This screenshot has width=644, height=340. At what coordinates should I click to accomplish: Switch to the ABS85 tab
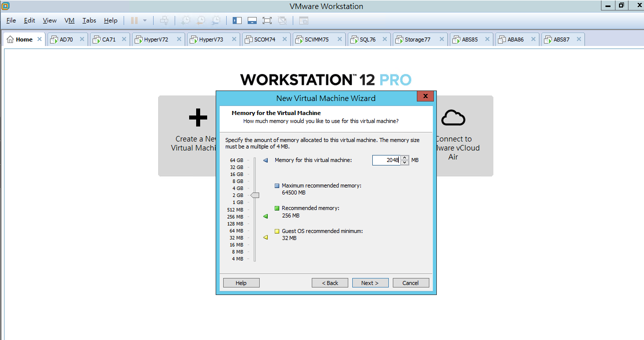(471, 39)
